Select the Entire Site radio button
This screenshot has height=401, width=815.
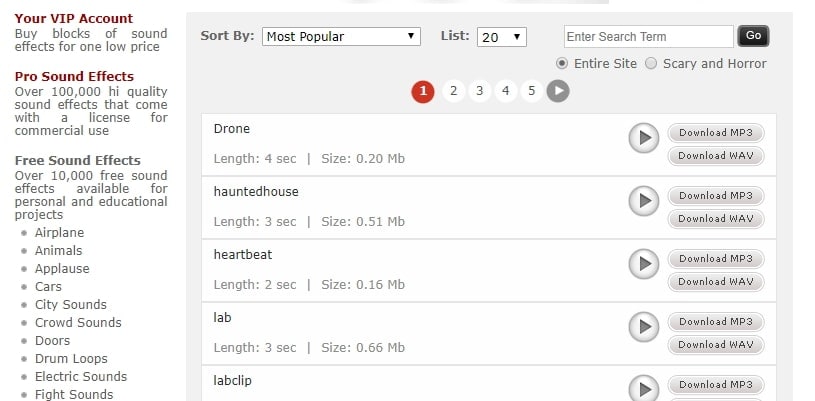click(x=562, y=64)
